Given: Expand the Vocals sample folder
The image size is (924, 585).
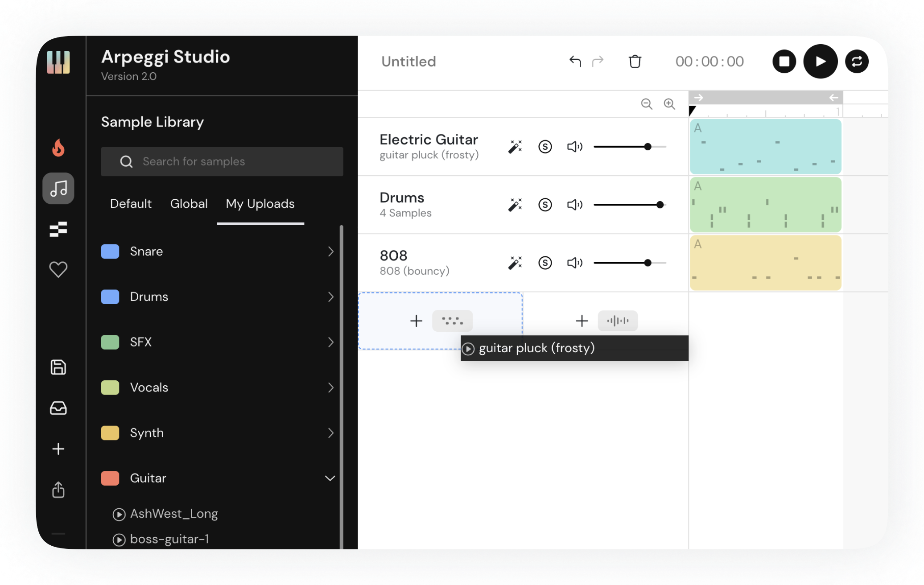Looking at the screenshot, I should click(330, 387).
